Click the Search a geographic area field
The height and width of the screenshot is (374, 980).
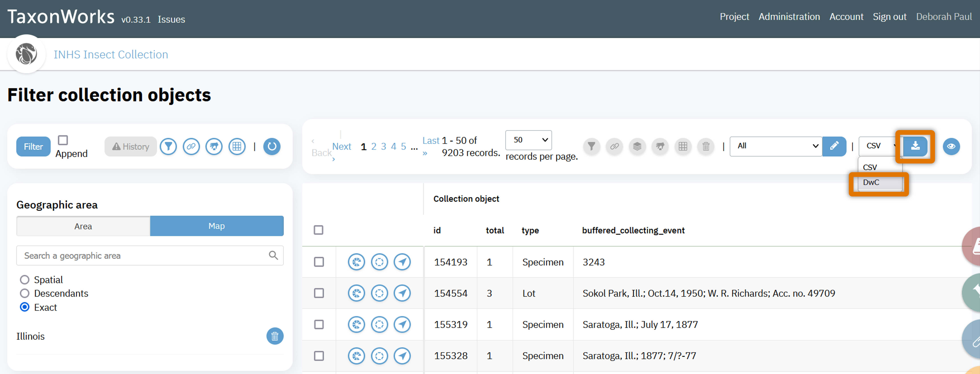pyautogui.click(x=150, y=255)
